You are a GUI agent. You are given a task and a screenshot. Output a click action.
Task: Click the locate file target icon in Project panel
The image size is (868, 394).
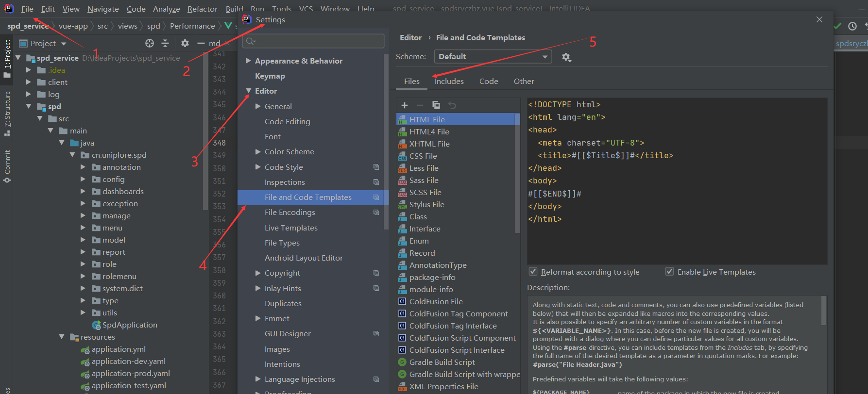(x=150, y=43)
